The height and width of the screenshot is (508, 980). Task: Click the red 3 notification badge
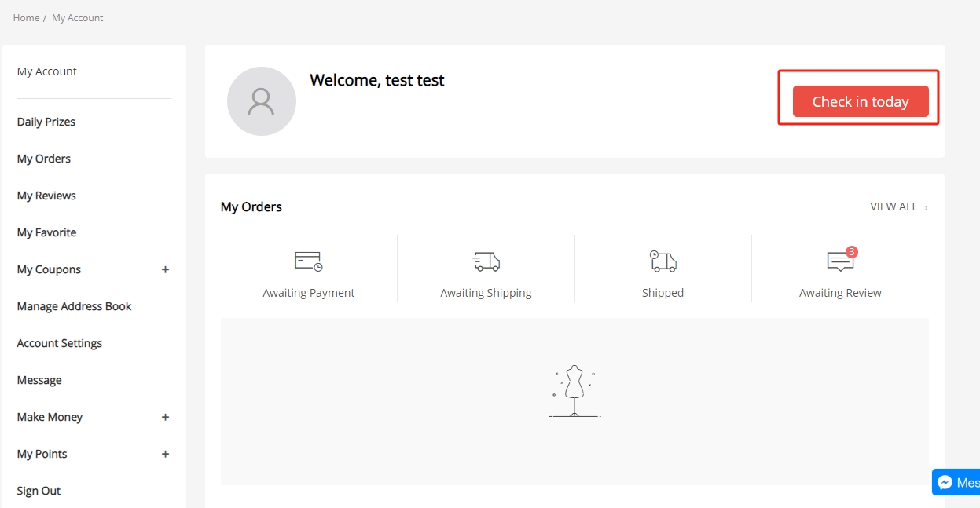click(x=852, y=252)
